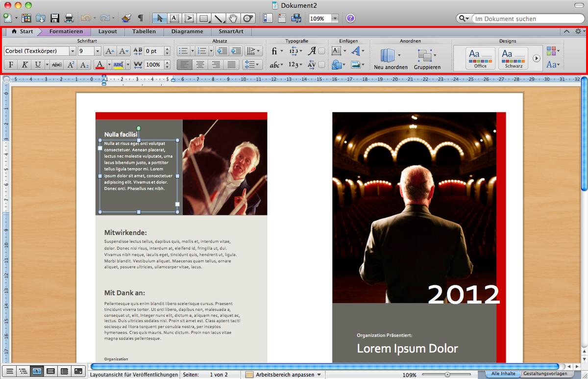Select the Text Box tool
This screenshot has height=379, width=588.
coord(174,18)
